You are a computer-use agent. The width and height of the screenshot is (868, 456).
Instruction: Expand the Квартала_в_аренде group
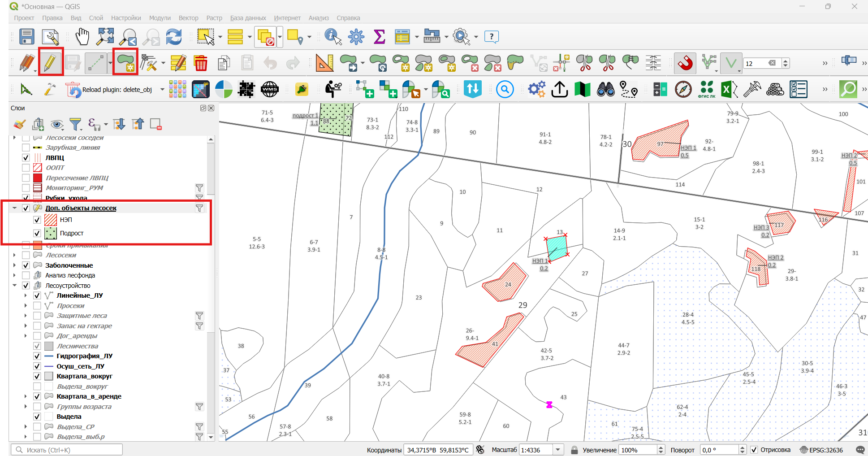(x=26, y=396)
